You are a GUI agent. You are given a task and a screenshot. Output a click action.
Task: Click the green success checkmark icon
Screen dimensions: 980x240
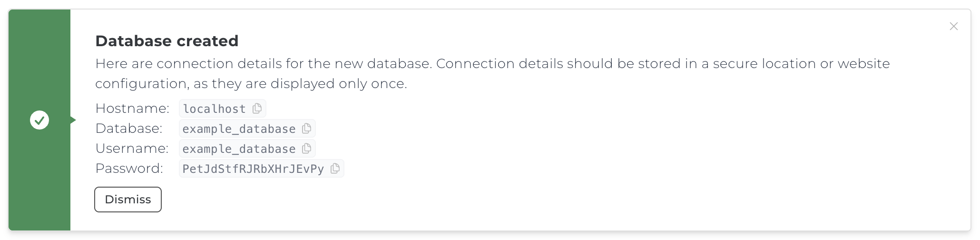pos(39,120)
